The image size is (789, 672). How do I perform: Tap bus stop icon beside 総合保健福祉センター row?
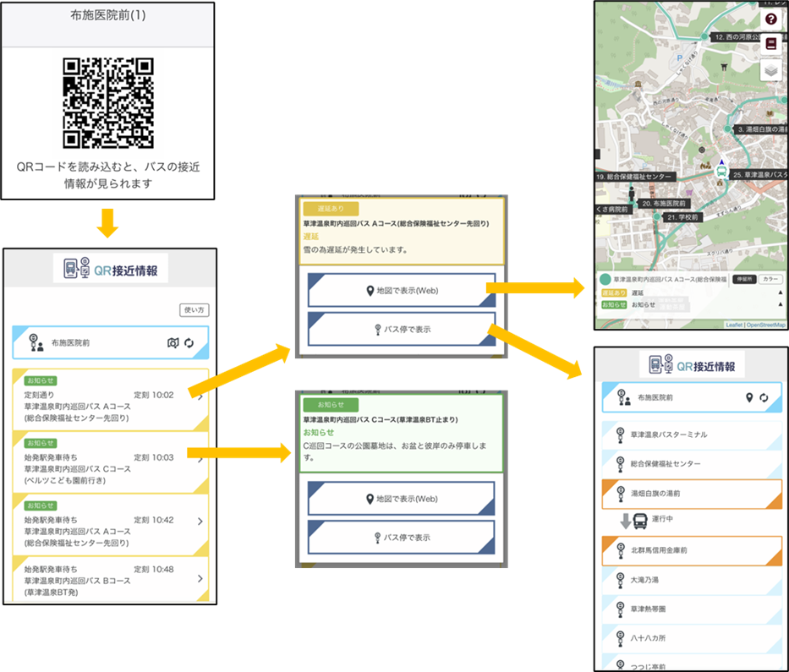tap(620, 464)
